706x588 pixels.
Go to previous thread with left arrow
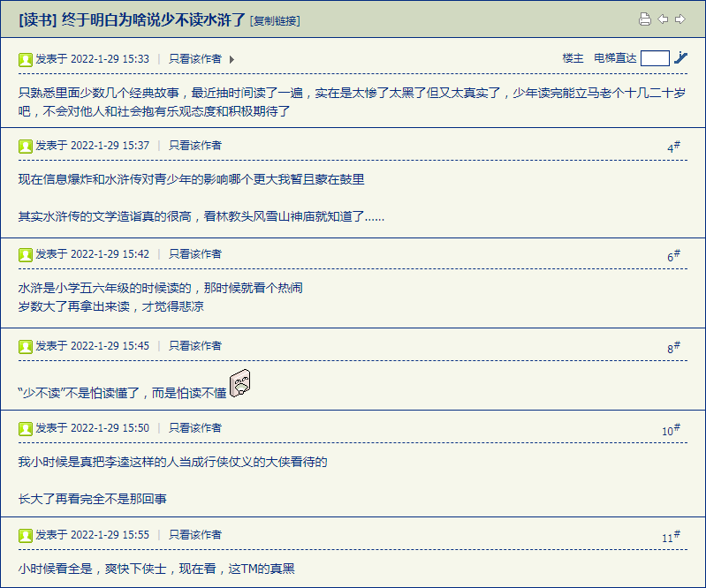663,19
